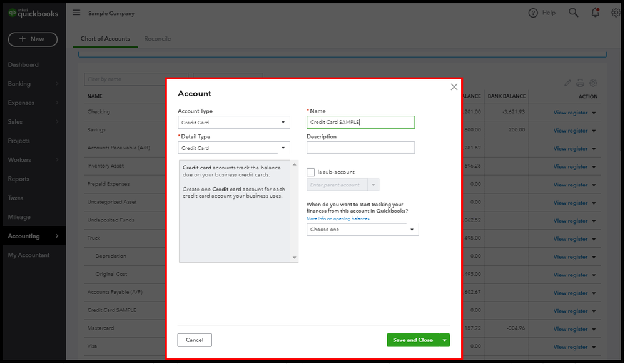Select the Credit Card SAMPLE account row name
Image resolution: width=625 pixels, height=364 pixels.
pos(112,310)
